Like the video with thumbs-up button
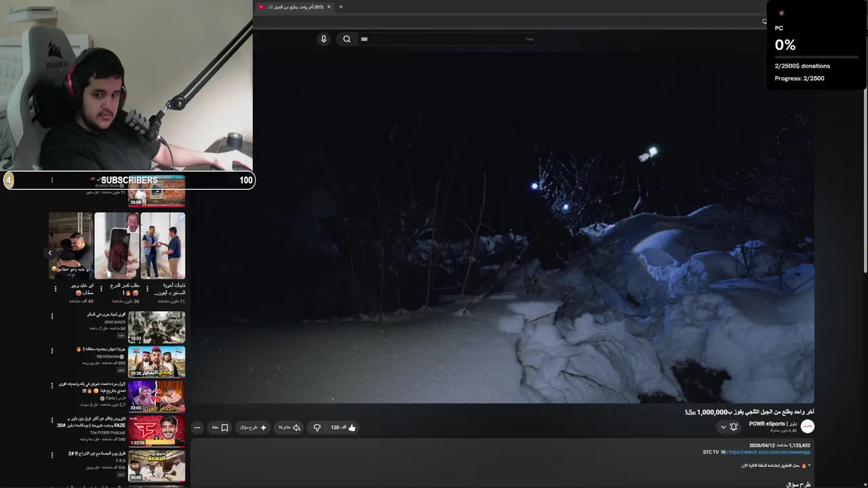Image resolution: width=868 pixels, height=488 pixels. click(344, 428)
